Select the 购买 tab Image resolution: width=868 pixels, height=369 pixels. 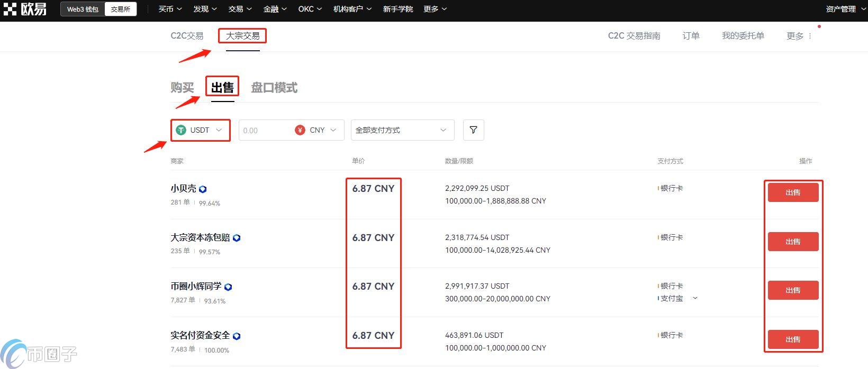pyautogui.click(x=182, y=88)
